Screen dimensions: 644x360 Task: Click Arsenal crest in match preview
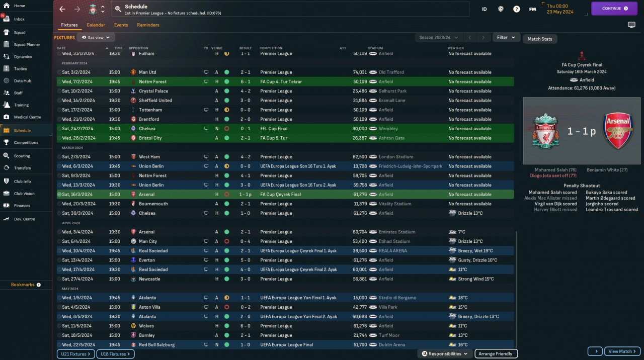pos(618,131)
